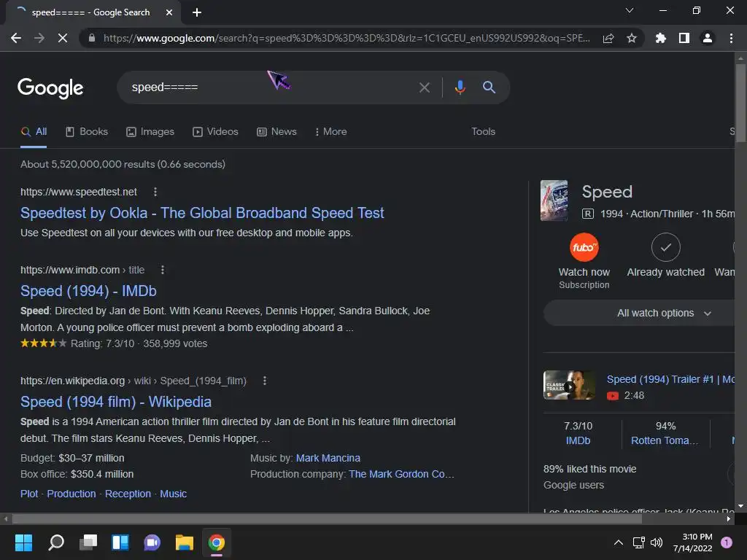
Task: Open the notification center badge
Action: click(727, 542)
